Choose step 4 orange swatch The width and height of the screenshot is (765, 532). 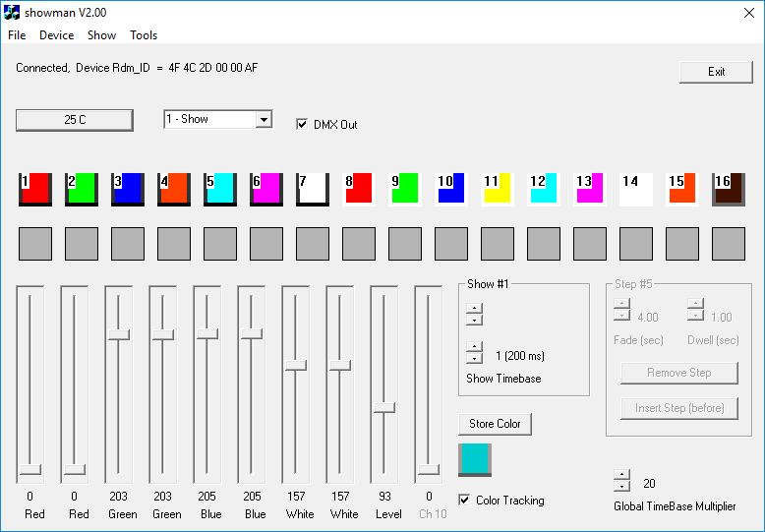(x=174, y=189)
